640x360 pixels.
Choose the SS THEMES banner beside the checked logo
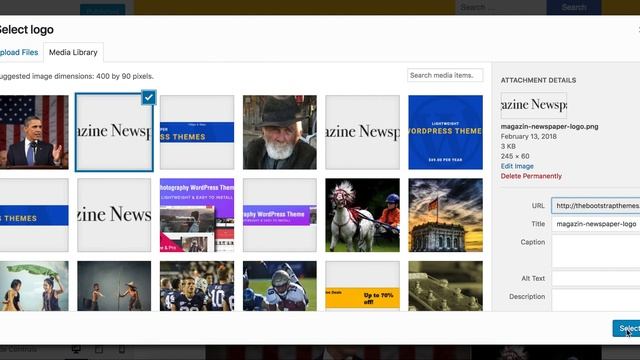click(197, 132)
